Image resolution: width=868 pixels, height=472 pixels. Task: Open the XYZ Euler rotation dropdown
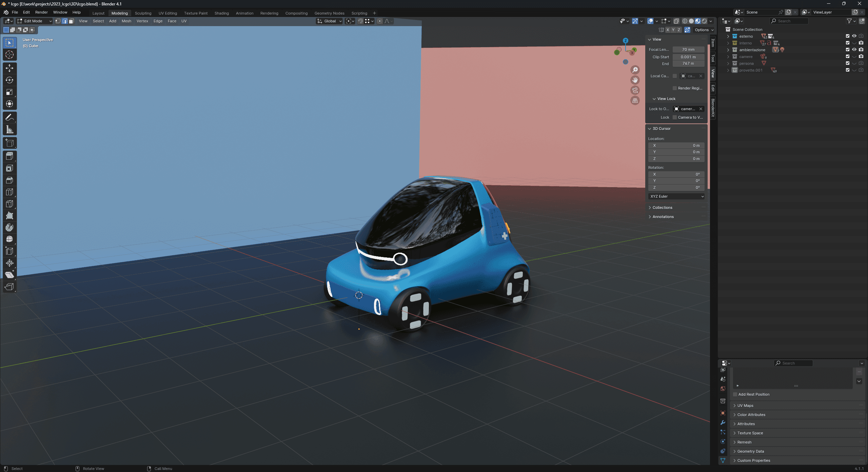click(677, 196)
